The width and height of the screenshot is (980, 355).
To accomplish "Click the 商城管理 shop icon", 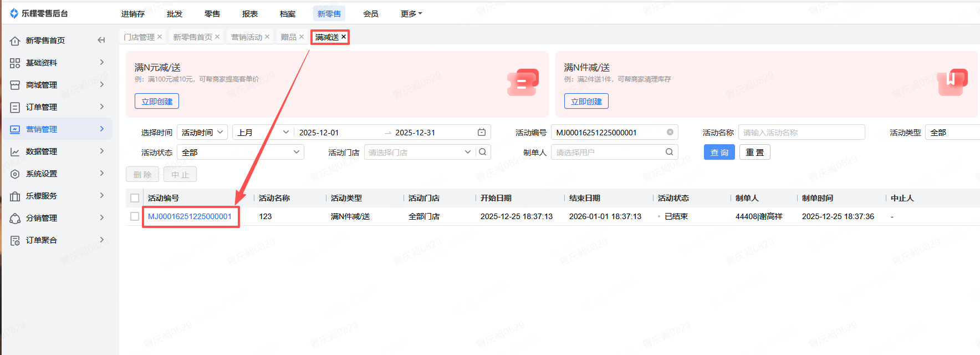I will (15, 85).
